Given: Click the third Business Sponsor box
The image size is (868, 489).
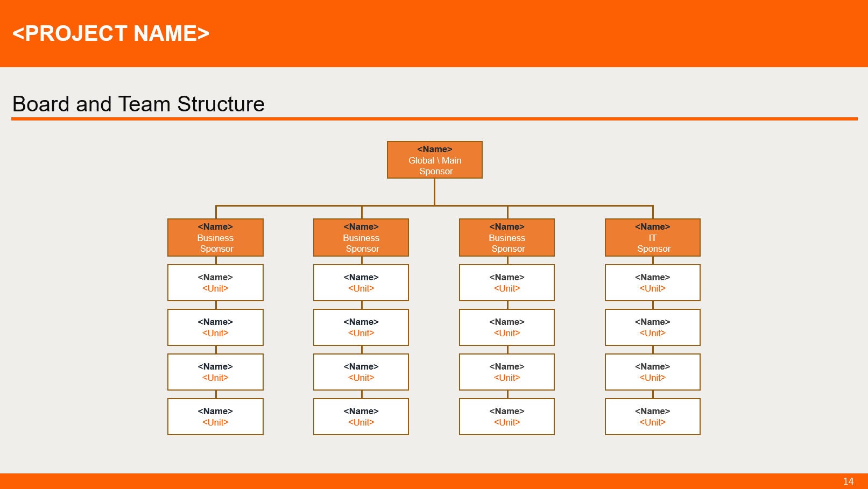Looking at the screenshot, I should [x=506, y=237].
